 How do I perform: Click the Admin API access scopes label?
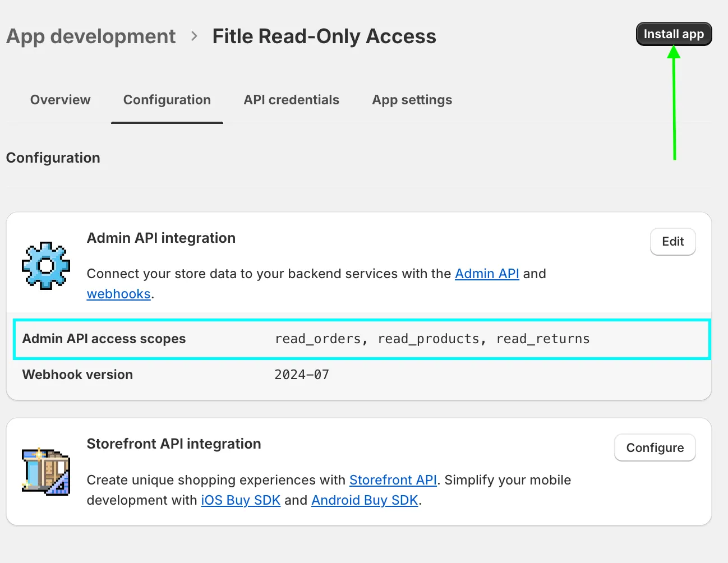tap(104, 339)
